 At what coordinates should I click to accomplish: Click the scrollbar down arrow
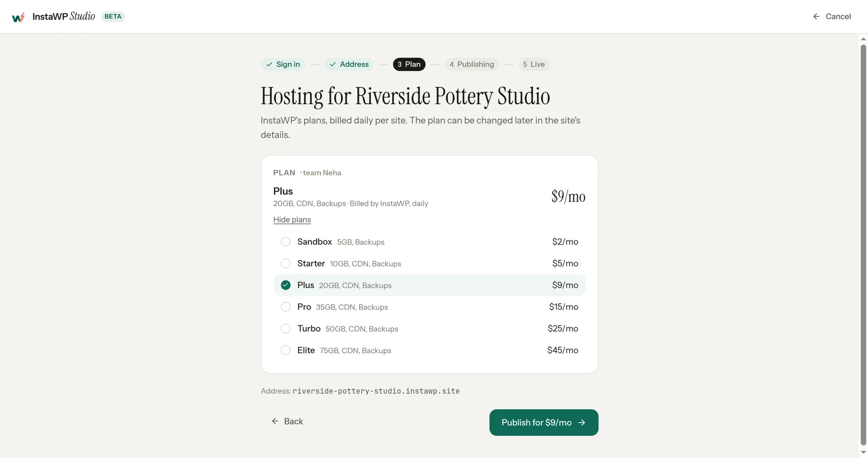pyautogui.click(x=864, y=452)
